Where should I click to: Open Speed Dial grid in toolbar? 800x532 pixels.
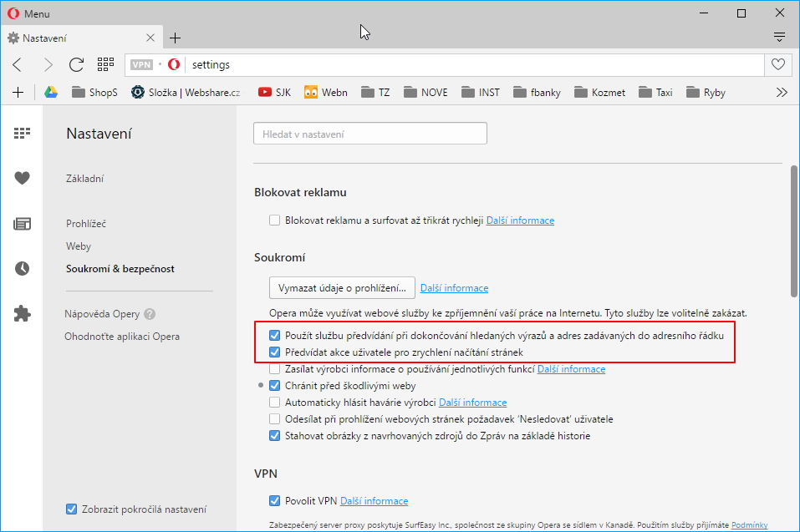point(105,64)
